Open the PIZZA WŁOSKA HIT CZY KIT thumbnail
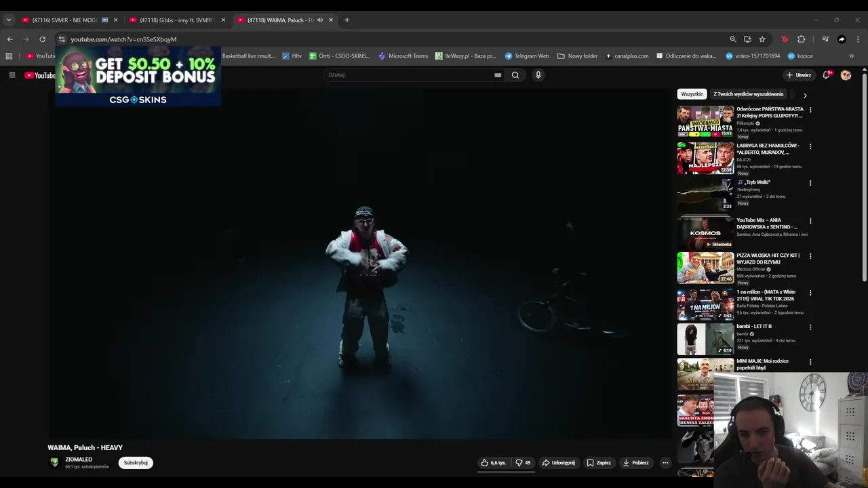Viewport: 868px width, 488px height. click(705, 268)
